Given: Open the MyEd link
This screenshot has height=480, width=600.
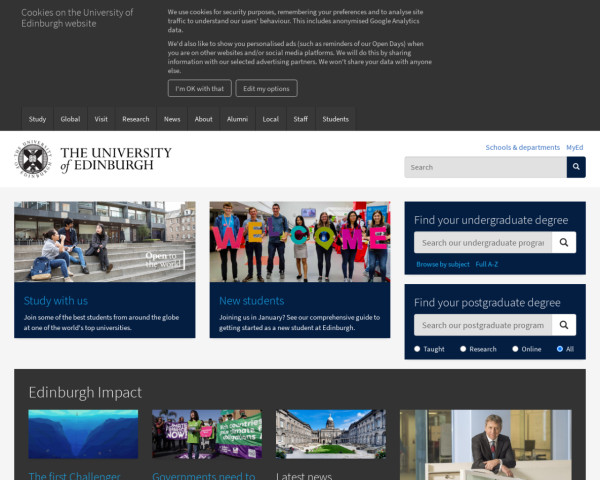Looking at the screenshot, I should coord(575,147).
